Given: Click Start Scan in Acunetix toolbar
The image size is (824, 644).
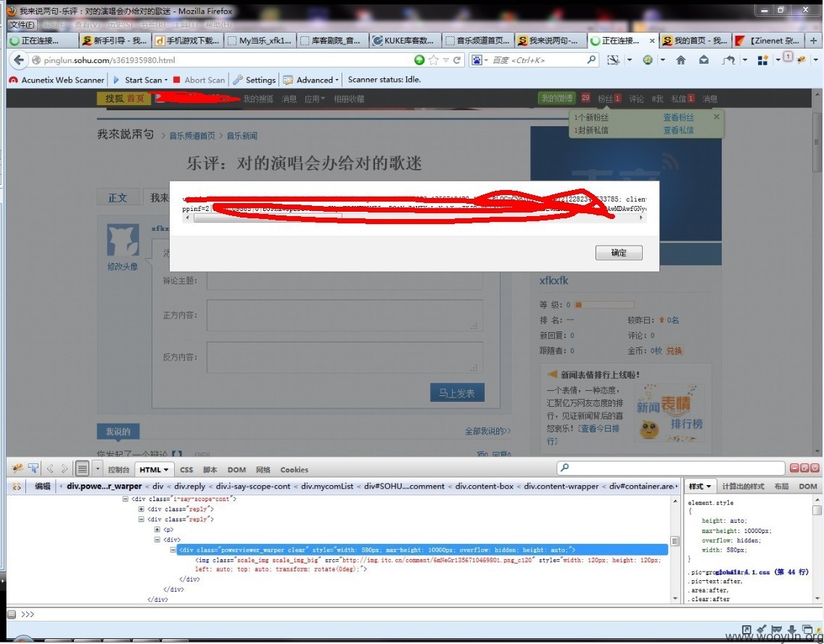Looking at the screenshot, I should click(x=141, y=80).
